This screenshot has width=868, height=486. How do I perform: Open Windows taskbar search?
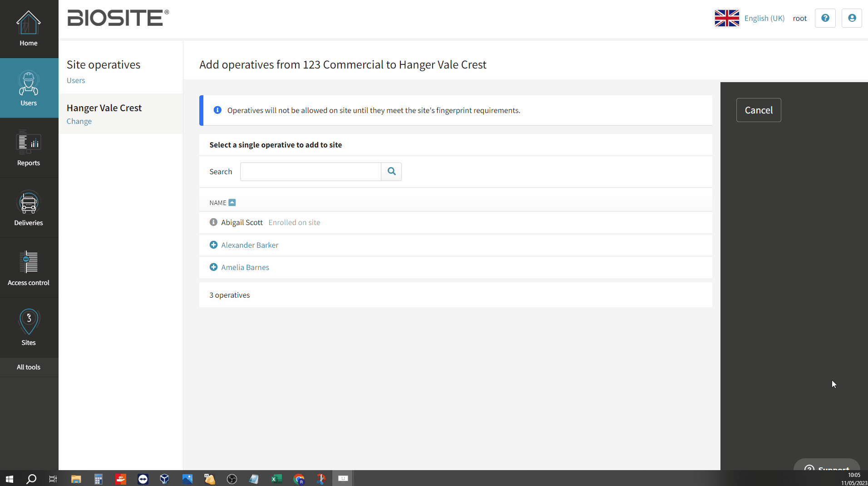(x=31, y=479)
